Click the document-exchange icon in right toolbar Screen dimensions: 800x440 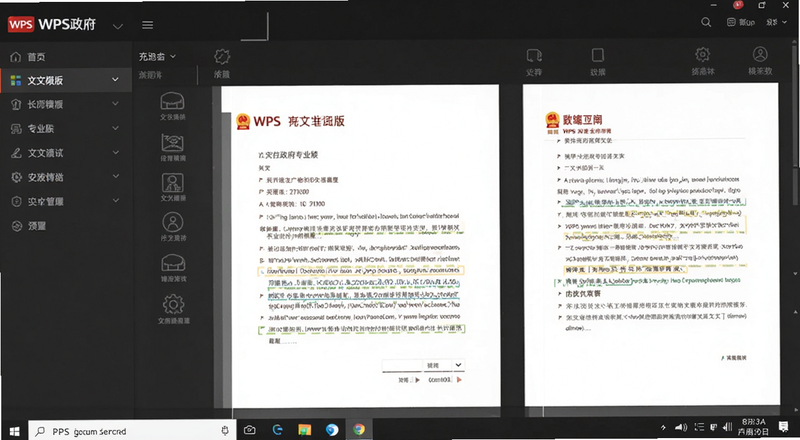(x=534, y=55)
